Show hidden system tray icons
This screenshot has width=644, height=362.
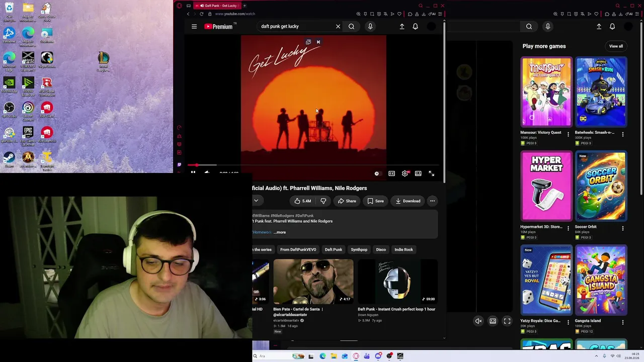596,356
